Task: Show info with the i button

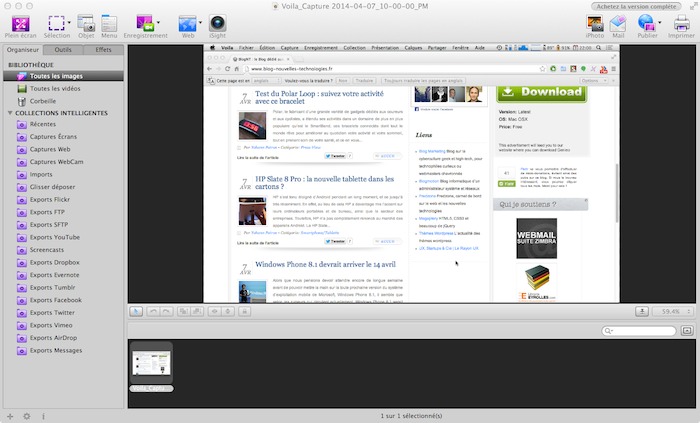Action: click(43, 416)
